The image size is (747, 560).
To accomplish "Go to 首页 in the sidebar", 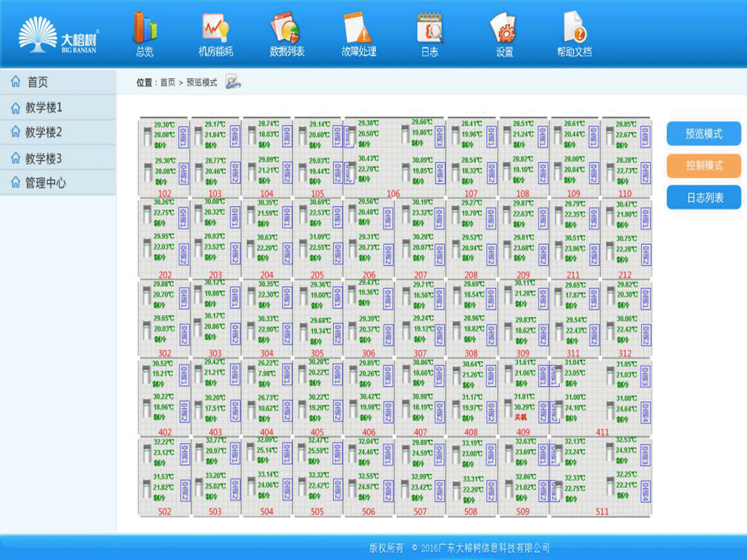I will [58, 82].
